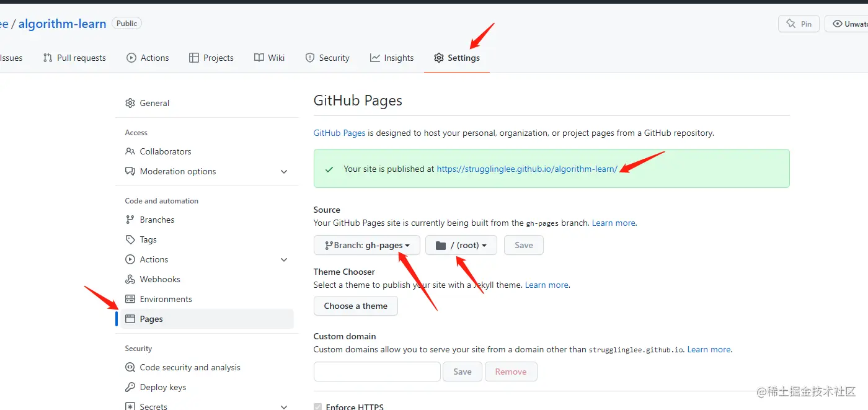Image resolution: width=868 pixels, height=410 pixels.
Task: Click the Branches git icon in sidebar
Action: click(x=130, y=220)
